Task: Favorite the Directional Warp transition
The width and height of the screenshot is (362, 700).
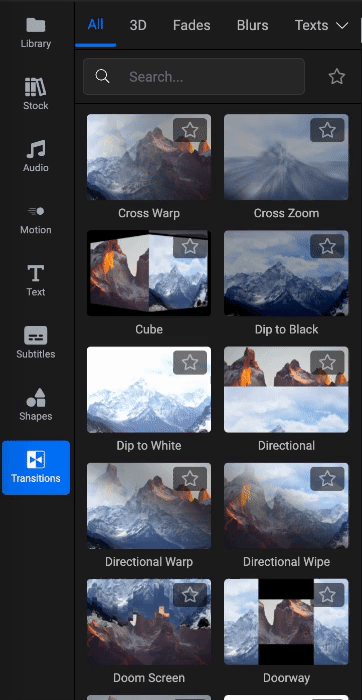Action: pyautogui.click(x=190, y=479)
